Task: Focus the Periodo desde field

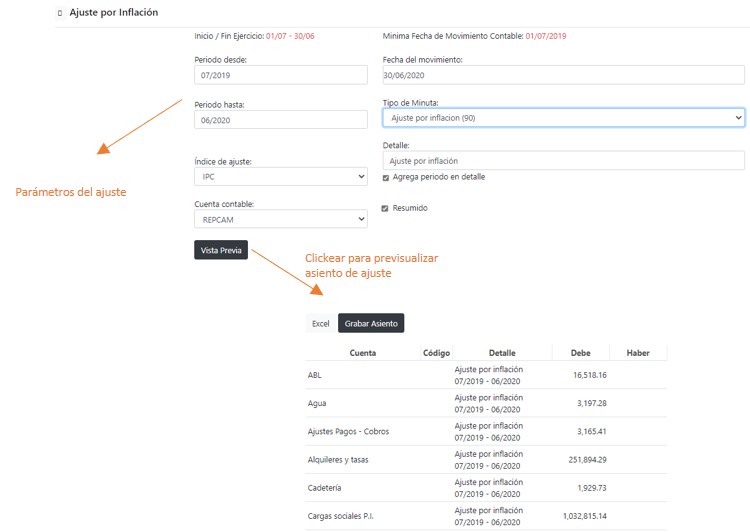Action: click(281, 76)
